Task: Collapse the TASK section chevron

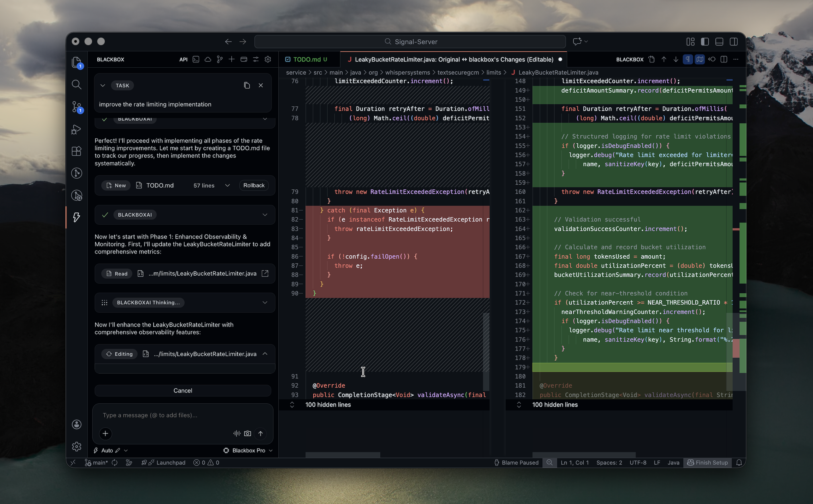Action: (103, 85)
